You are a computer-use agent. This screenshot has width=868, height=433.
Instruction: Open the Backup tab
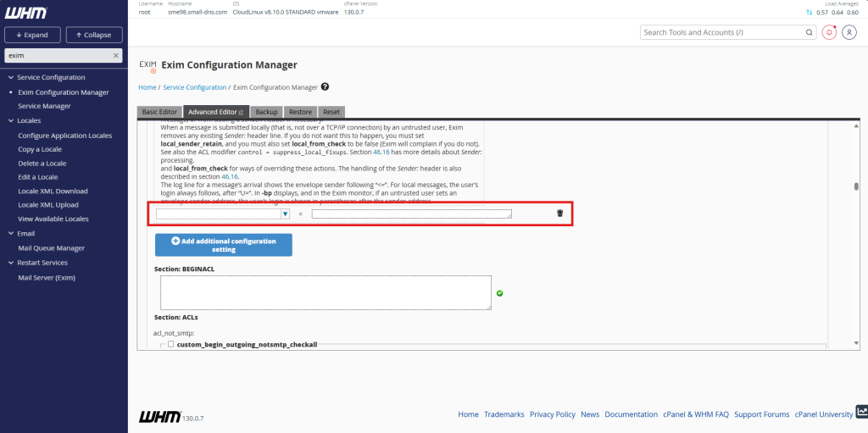coord(267,112)
